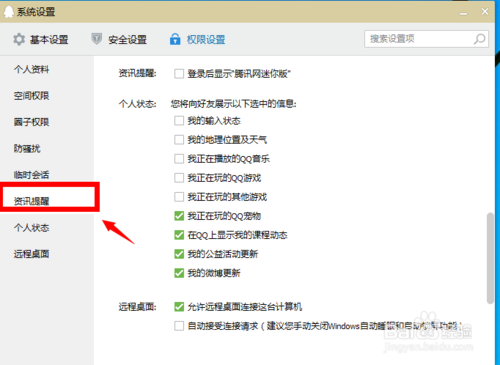Click the 个人状态: section label
The image size is (500, 365).
click(137, 104)
